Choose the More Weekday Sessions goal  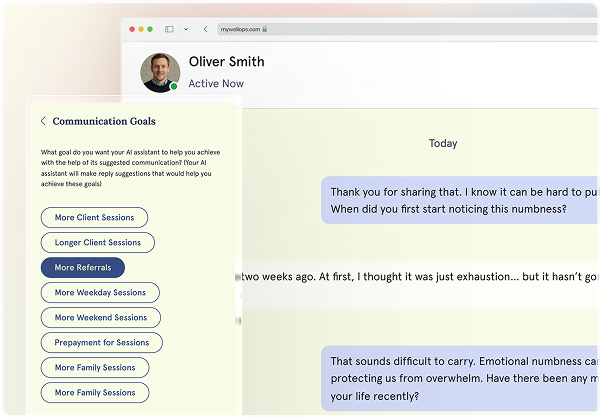(x=100, y=292)
